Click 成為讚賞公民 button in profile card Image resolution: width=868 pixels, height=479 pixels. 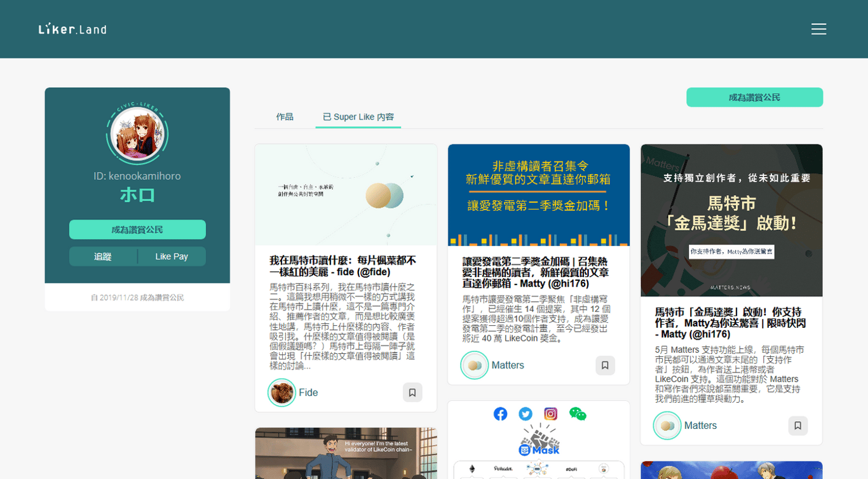click(x=137, y=229)
